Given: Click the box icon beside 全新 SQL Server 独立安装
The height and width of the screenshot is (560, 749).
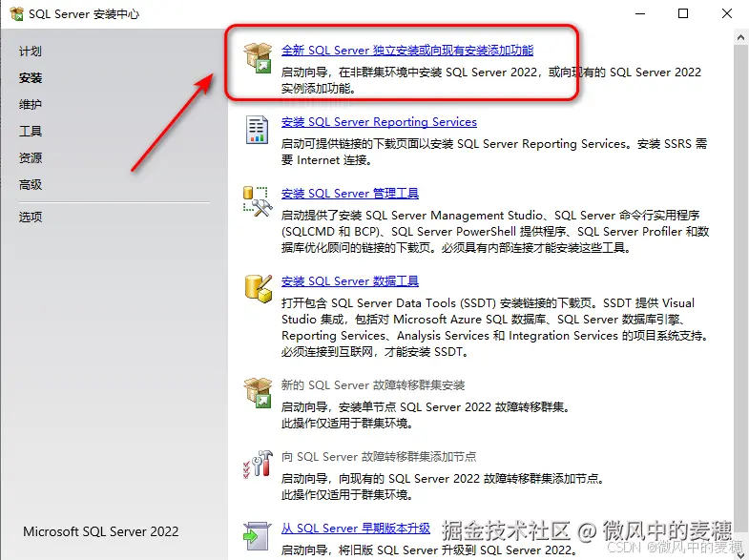Looking at the screenshot, I should click(x=258, y=58).
